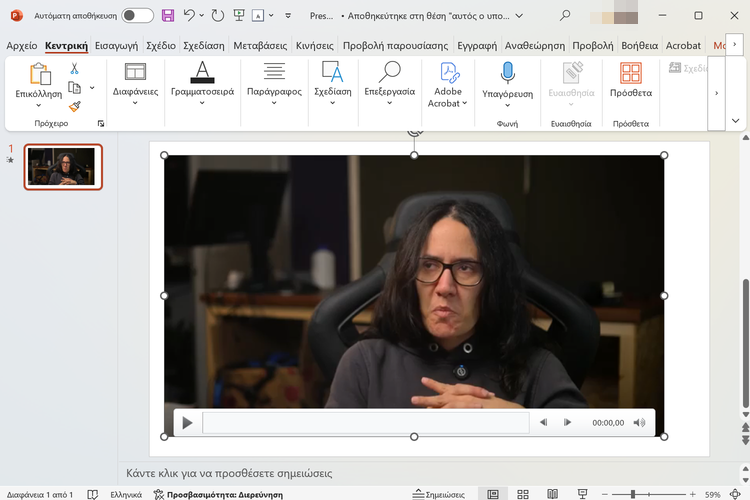Click the animation star icon beside slide 1

10,160
